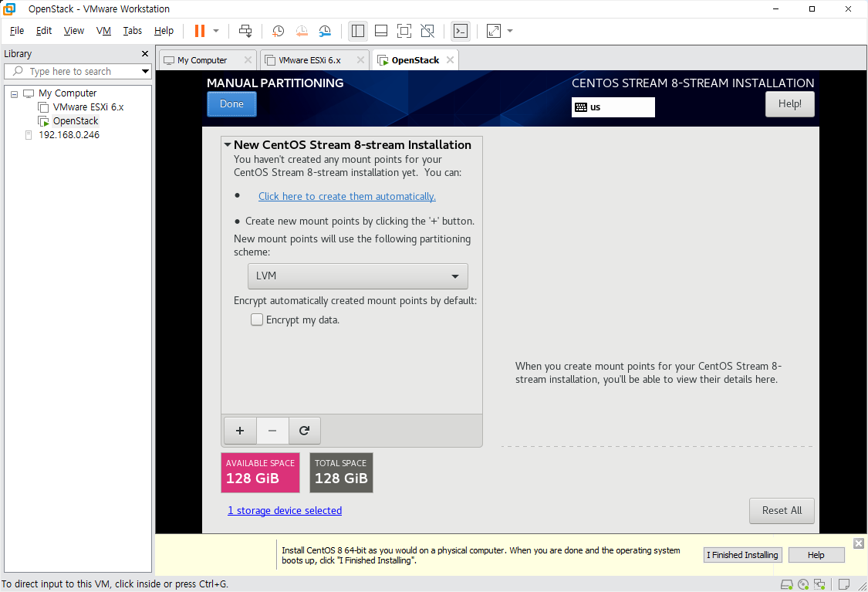The height and width of the screenshot is (592, 868).
Task: Switch to the My Computer tab
Action: pos(202,59)
